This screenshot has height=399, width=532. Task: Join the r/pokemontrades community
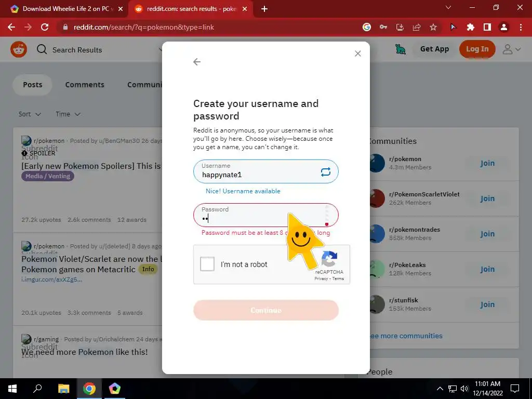click(487, 234)
